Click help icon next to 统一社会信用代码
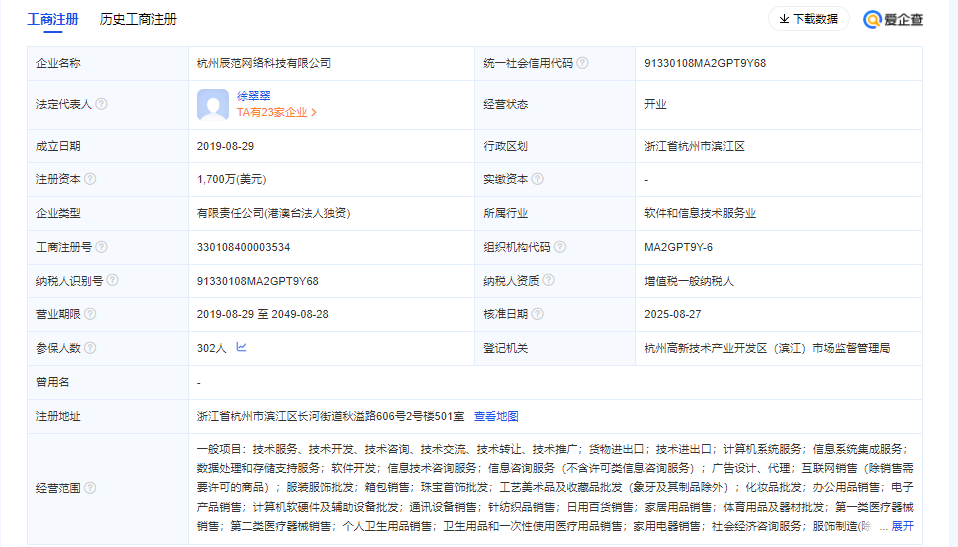 582,63
